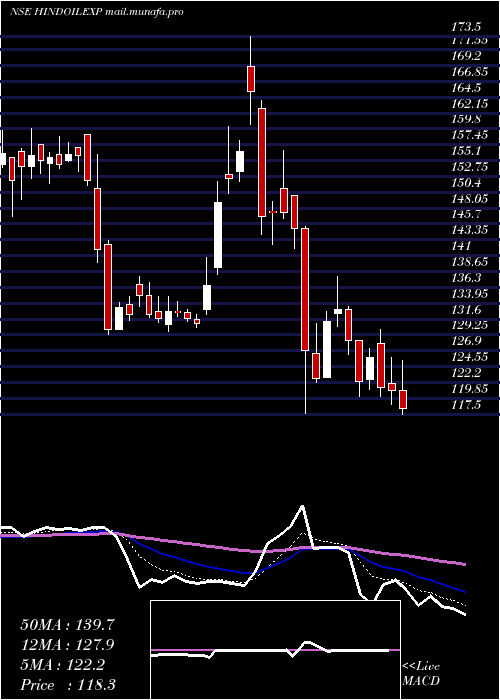Click the highest red candlestick near 166.85

(x=251, y=79)
